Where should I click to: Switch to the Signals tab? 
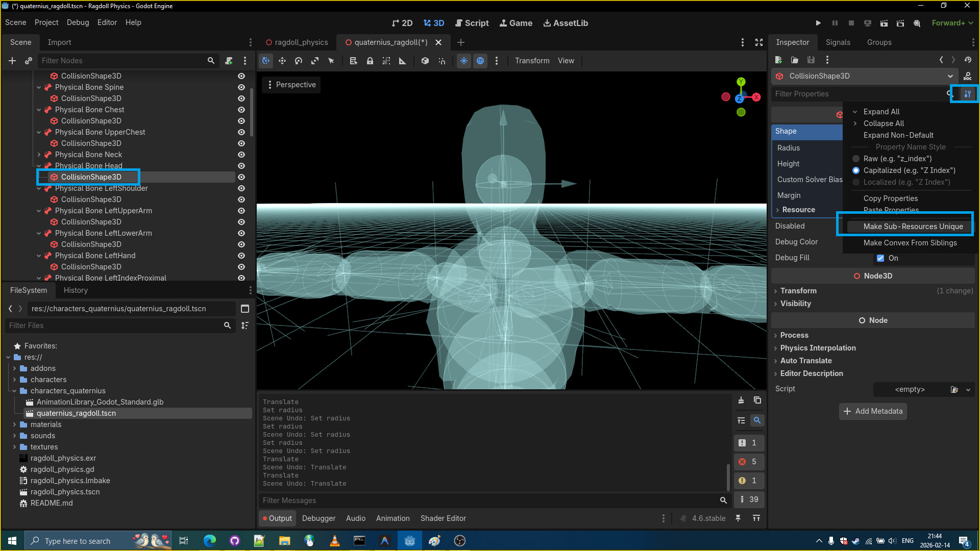coord(838,42)
